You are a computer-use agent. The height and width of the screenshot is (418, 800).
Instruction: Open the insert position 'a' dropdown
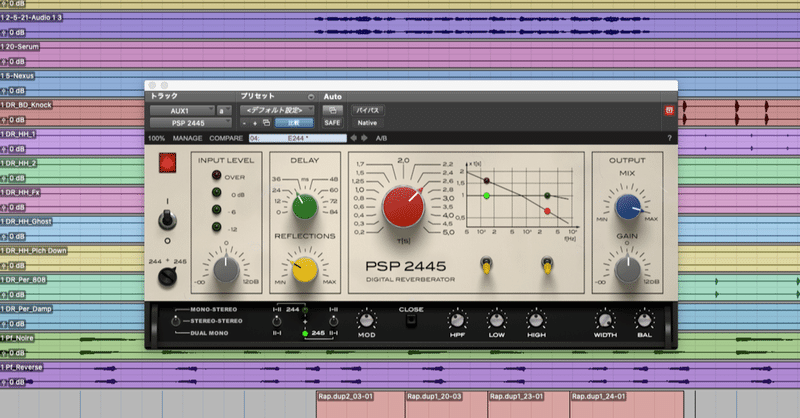(x=224, y=111)
